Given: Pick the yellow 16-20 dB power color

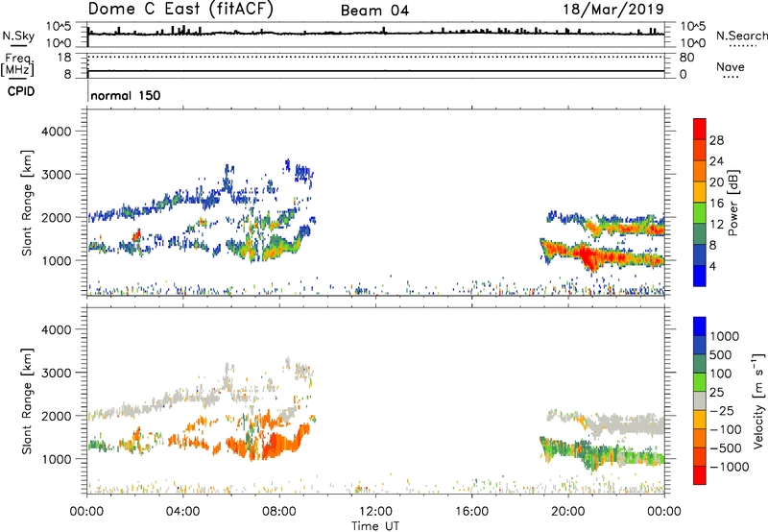Looking at the screenshot, I should (700, 191).
